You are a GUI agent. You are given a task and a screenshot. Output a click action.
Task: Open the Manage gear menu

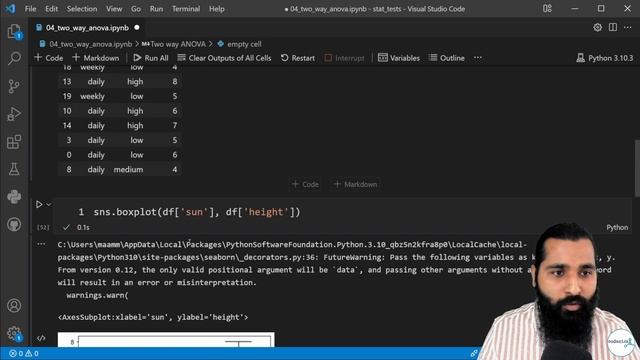click(14, 333)
